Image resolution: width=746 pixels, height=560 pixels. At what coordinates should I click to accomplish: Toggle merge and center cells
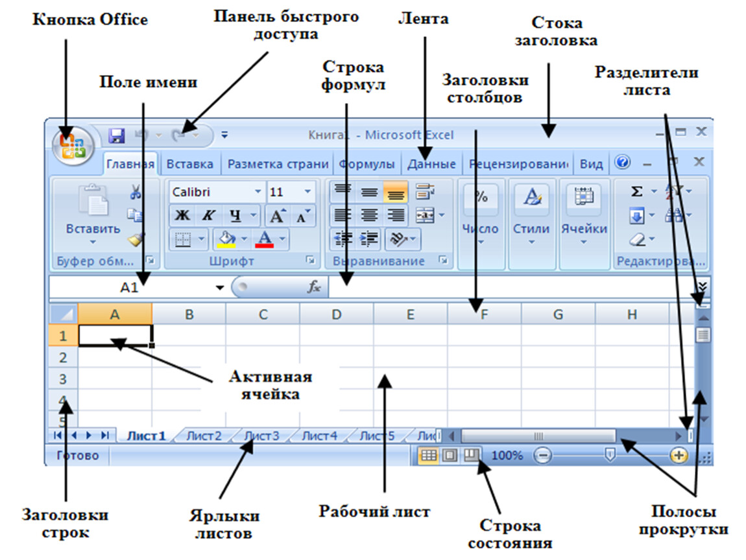(x=424, y=215)
